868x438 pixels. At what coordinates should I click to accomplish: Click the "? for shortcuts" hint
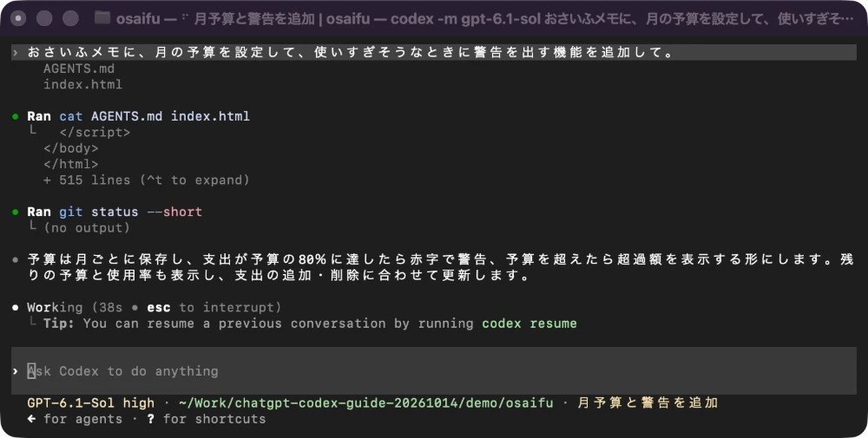click(207, 419)
